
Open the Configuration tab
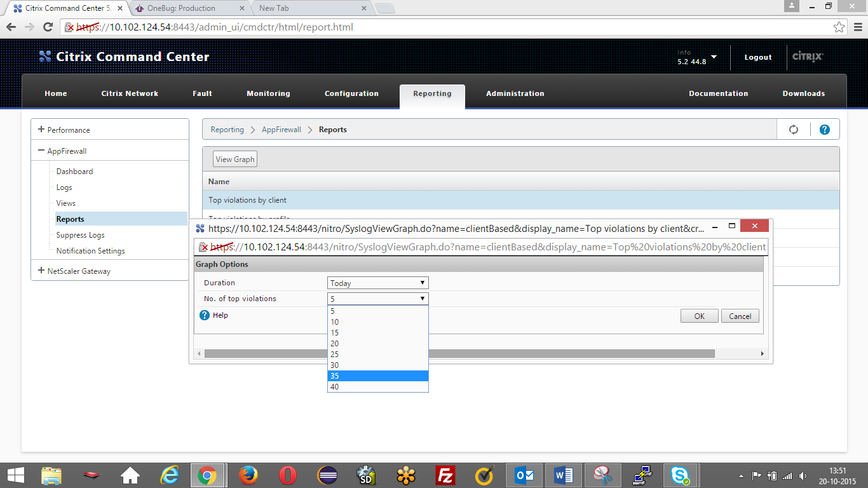351,93
